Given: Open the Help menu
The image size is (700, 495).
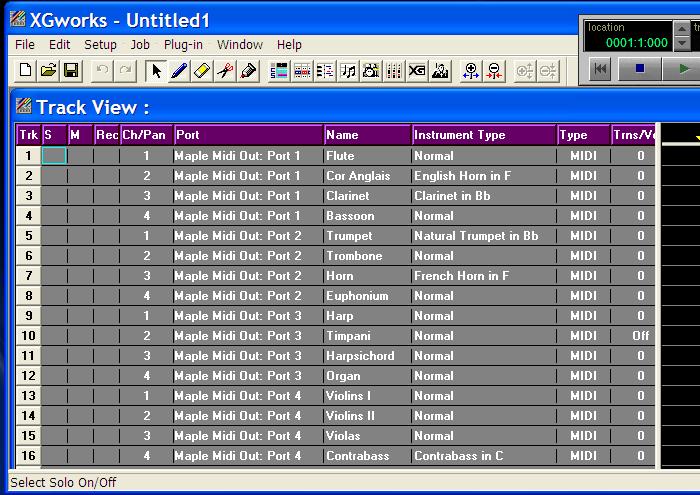Looking at the screenshot, I should click(x=289, y=45).
